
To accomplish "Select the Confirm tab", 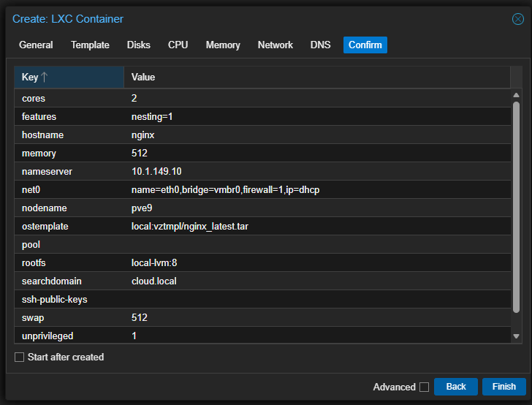I will [x=365, y=45].
